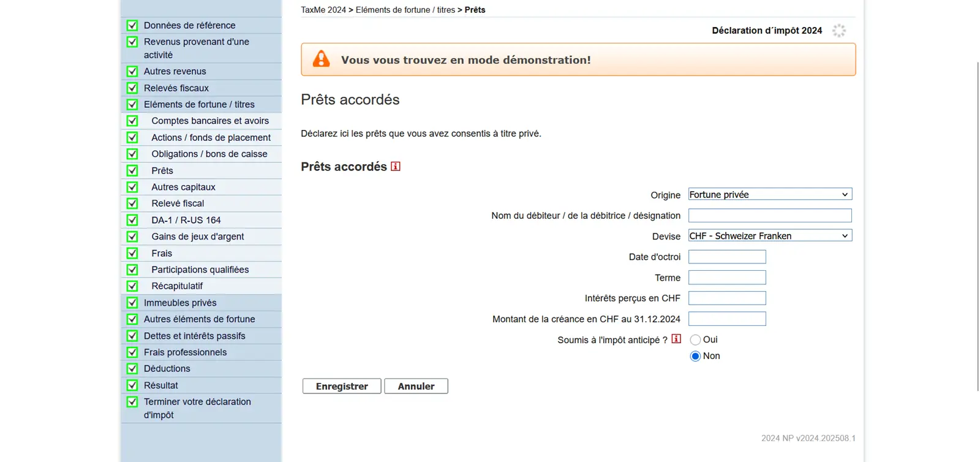Click green checkmark next to Résultat
The image size is (980, 462).
pyautogui.click(x=132, y=385)
